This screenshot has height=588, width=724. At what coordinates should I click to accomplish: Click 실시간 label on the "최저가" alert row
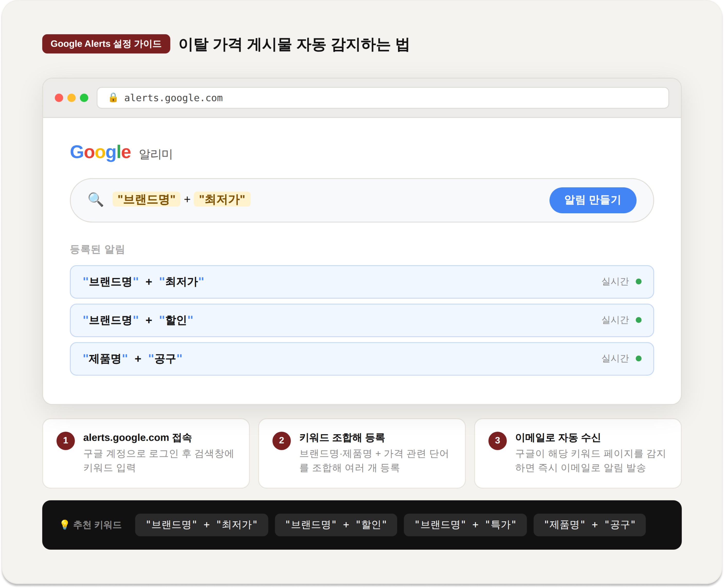pyautogui.click(x=615, y=281)
